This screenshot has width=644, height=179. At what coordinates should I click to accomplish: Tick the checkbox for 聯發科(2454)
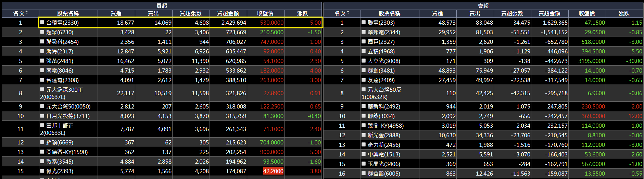coord(42,41)
